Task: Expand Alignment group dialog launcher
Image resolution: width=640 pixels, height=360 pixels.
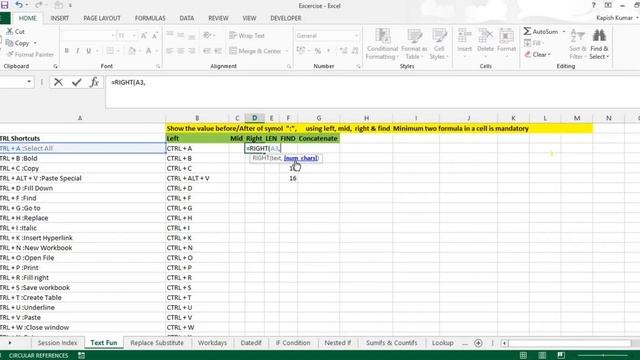Action: point(289,66)
